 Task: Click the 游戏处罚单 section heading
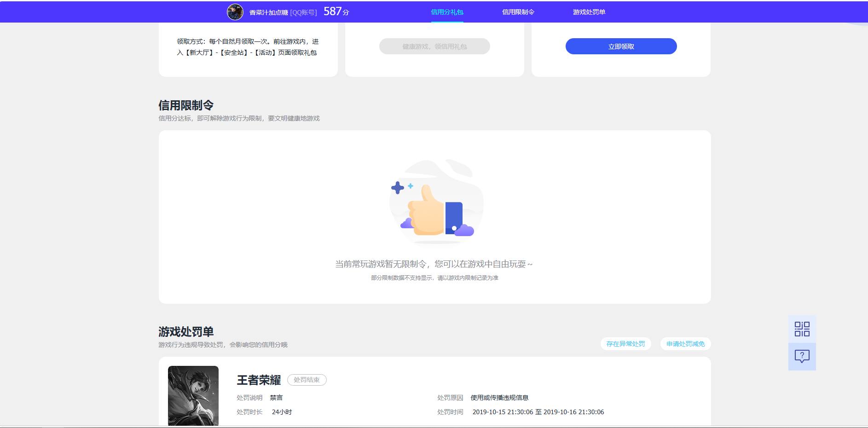186,332
